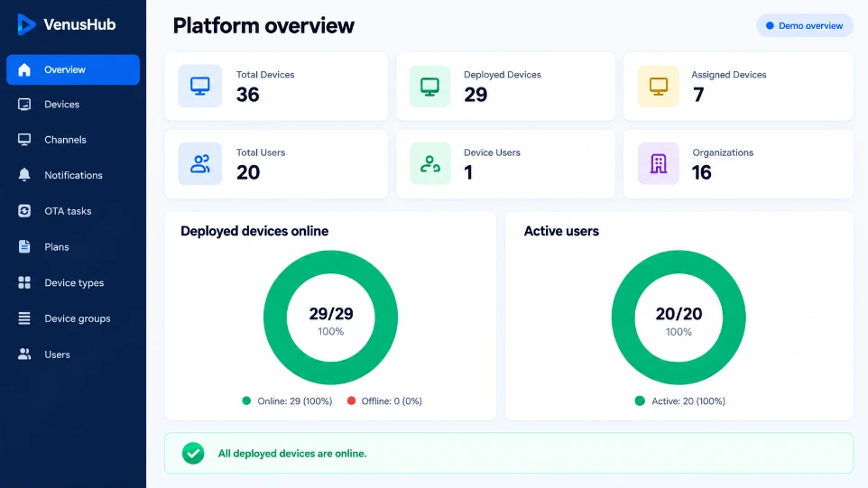Click the green Device Users icon

tap(430, 164)
